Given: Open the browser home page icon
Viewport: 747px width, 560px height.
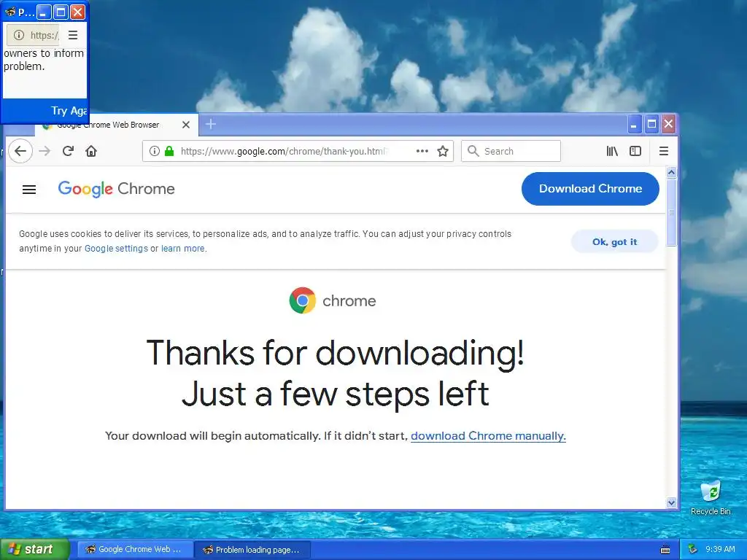Looking at the screenshot, I should (91, 151).
